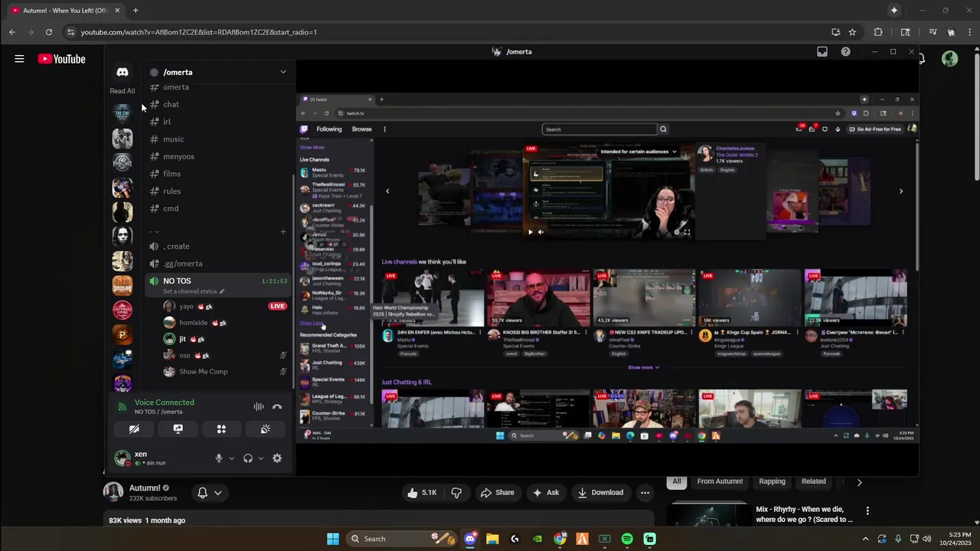This screenshot has width=980, height=551.
Task: Click Read All in Discord server list
Action: [x=122, y=91]
